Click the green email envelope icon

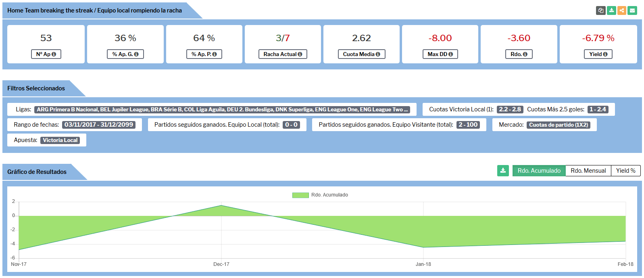[632, 10]
